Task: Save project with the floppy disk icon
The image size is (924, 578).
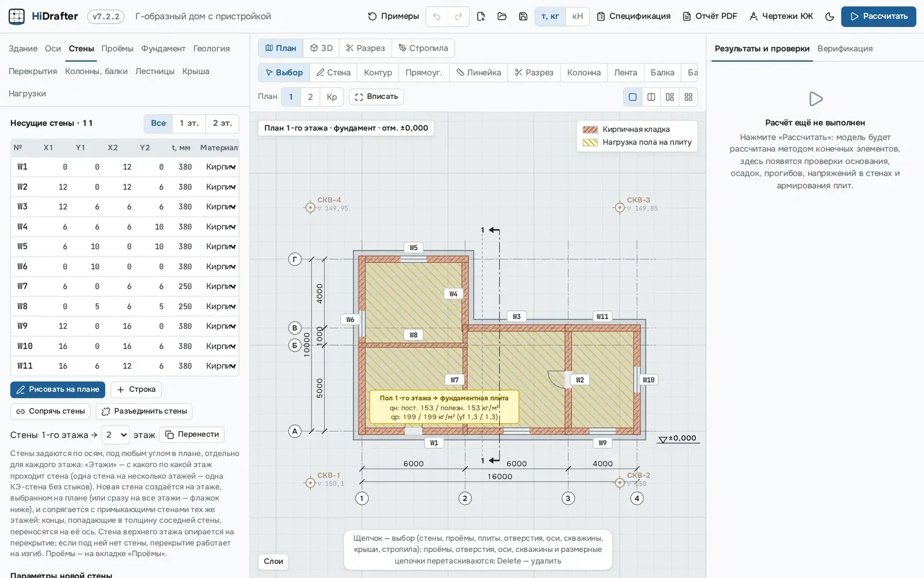Action: click(523, 17)
